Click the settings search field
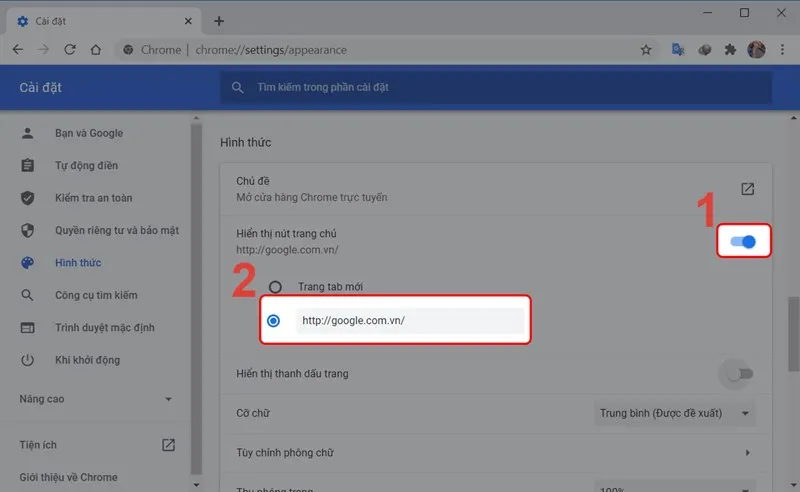This screenshot has height=492, width=800. [495, 88]
